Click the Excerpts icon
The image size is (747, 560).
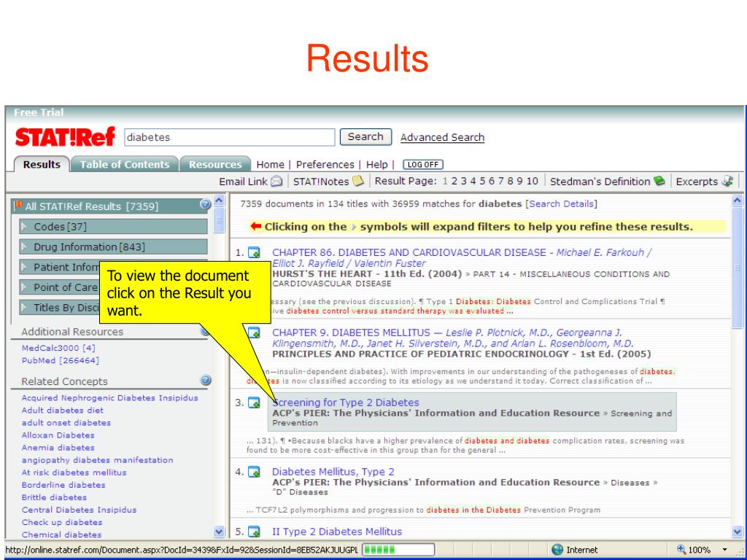click(x=727, y=181)
